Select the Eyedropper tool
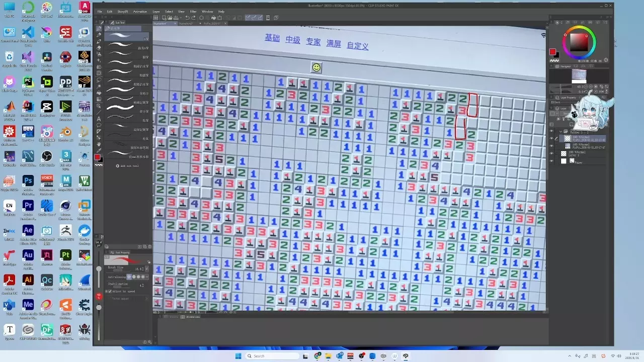644x362 pixels. pos(99,150)
